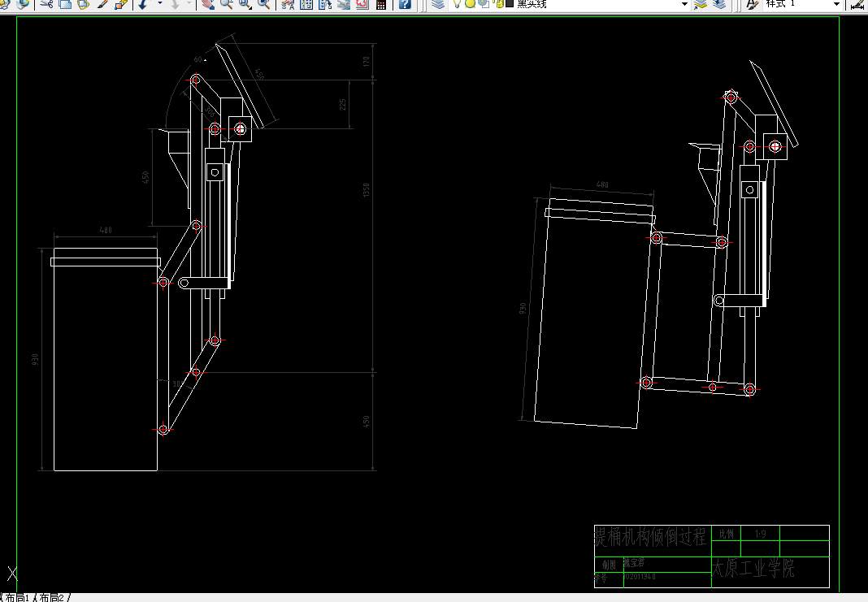Screen dimensions: 868x602
Task: Click the number 02011340 in title block
Action: [640, 577]
